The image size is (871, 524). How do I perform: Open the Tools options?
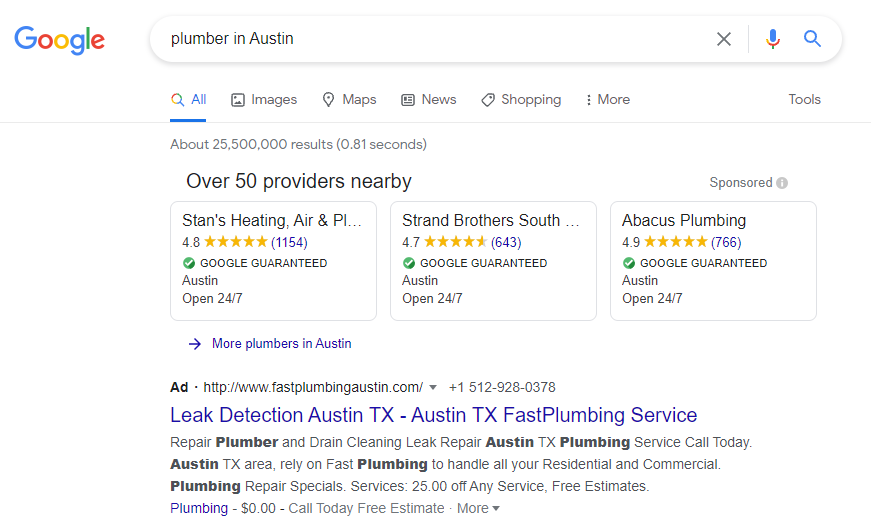[804, 99]
